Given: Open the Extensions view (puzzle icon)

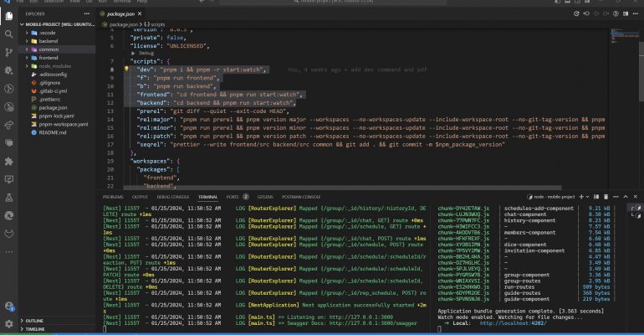Looking at the screenshot, I should click(9, 161).
